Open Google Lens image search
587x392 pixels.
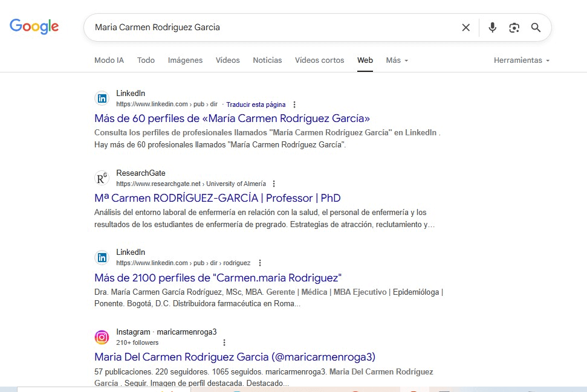click(x=514, y=27)
